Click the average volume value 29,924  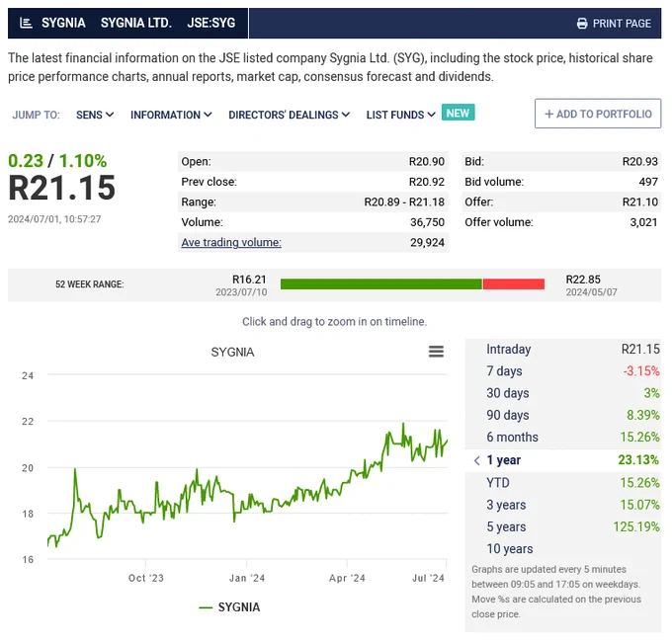pos(427,242)
